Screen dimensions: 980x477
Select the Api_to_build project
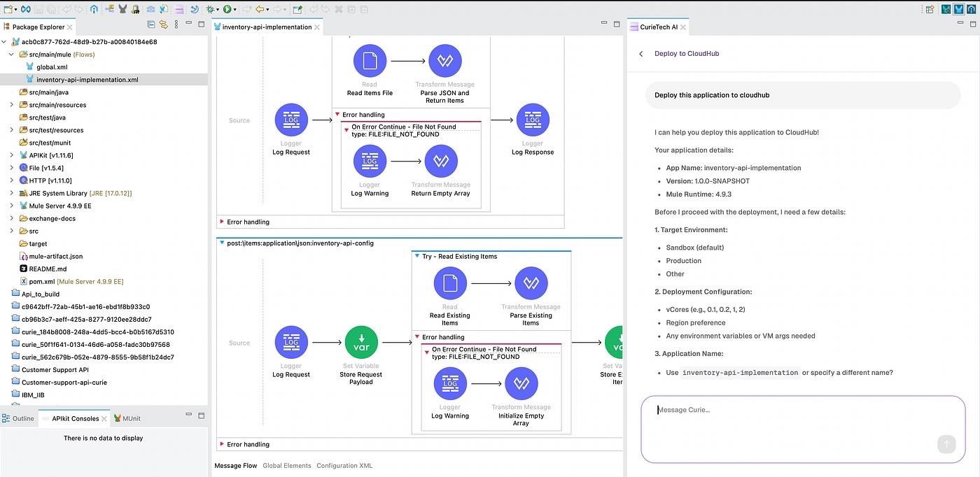click(x=35, y=294)
